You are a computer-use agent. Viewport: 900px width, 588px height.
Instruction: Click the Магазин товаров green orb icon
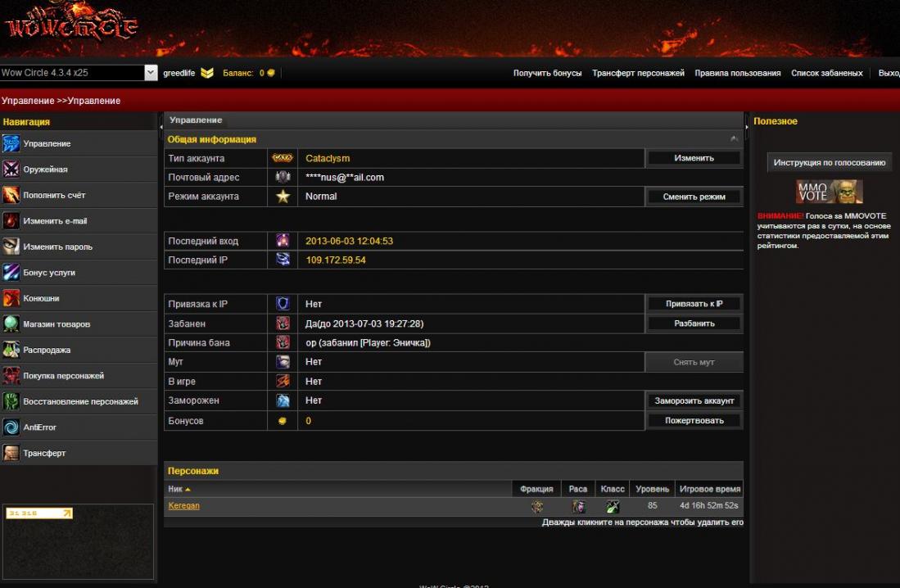click(11, 324)
